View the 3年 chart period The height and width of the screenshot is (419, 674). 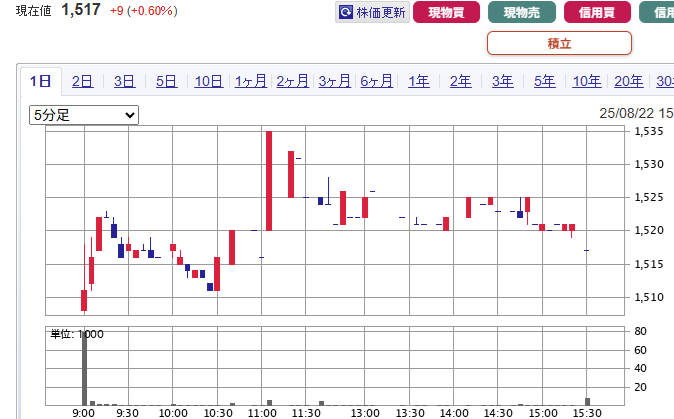click(x=503, y=81)
